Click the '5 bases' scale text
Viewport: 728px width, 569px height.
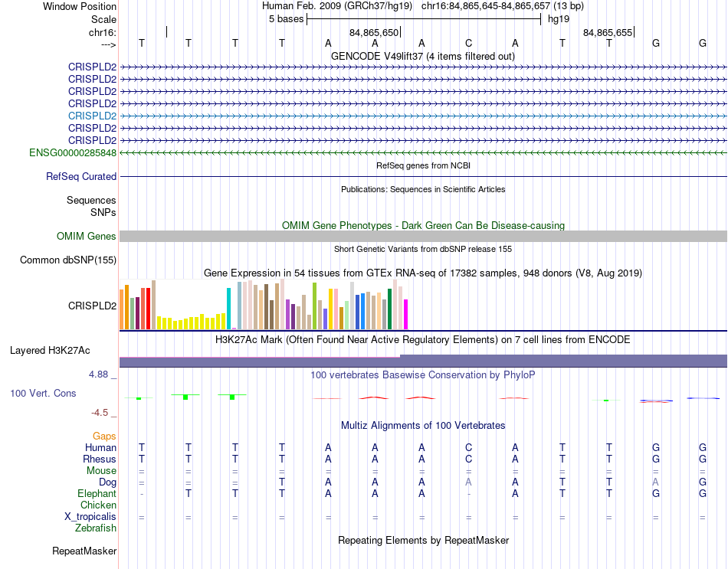(286, 19)
